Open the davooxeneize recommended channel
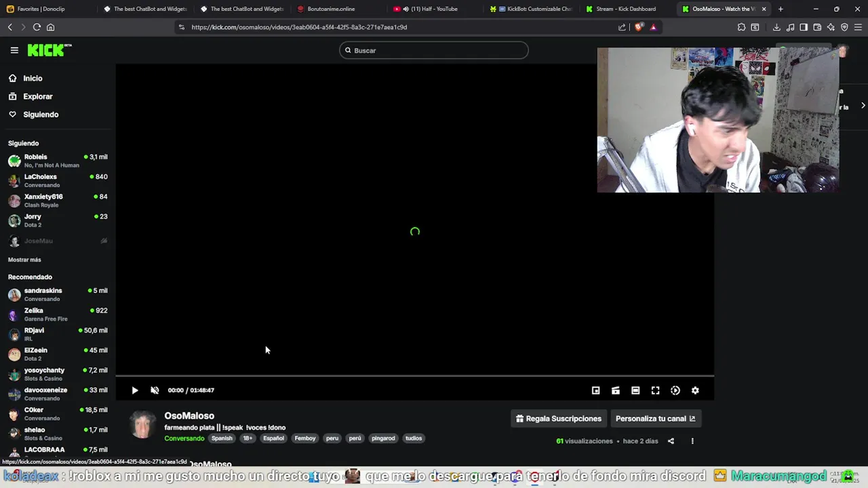Image resolution: width=868 pixels, height=488 pixels. point(58,394)
